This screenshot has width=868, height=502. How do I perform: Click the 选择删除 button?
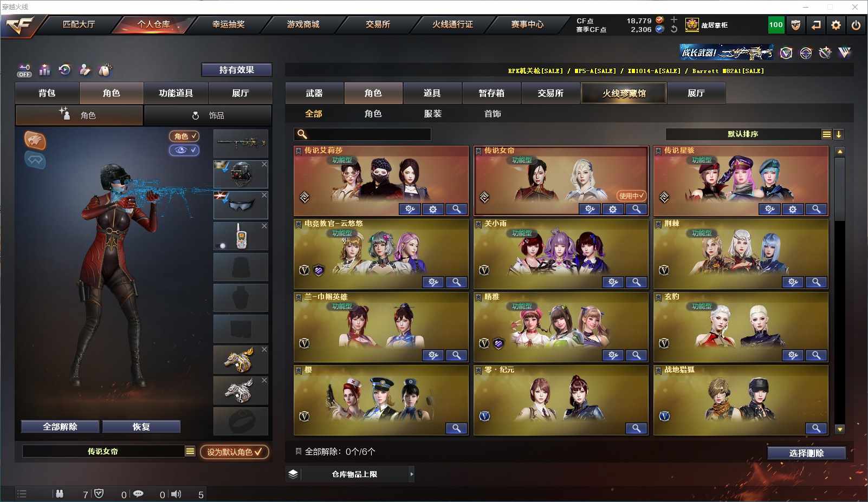(806, 453)
